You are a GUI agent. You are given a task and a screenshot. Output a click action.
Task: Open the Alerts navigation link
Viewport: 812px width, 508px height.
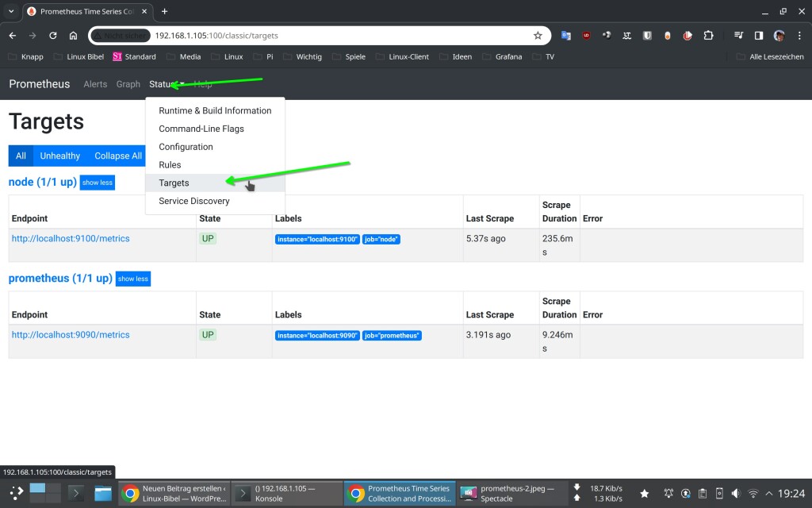[x=95, y=84]
